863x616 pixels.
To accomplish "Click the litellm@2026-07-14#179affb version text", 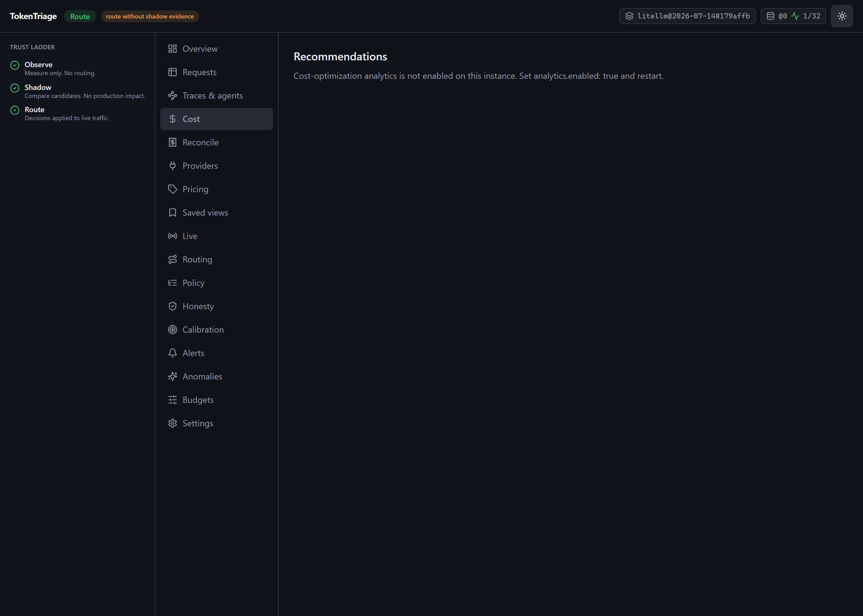I will pyautogui.click(x=693, y=16).
